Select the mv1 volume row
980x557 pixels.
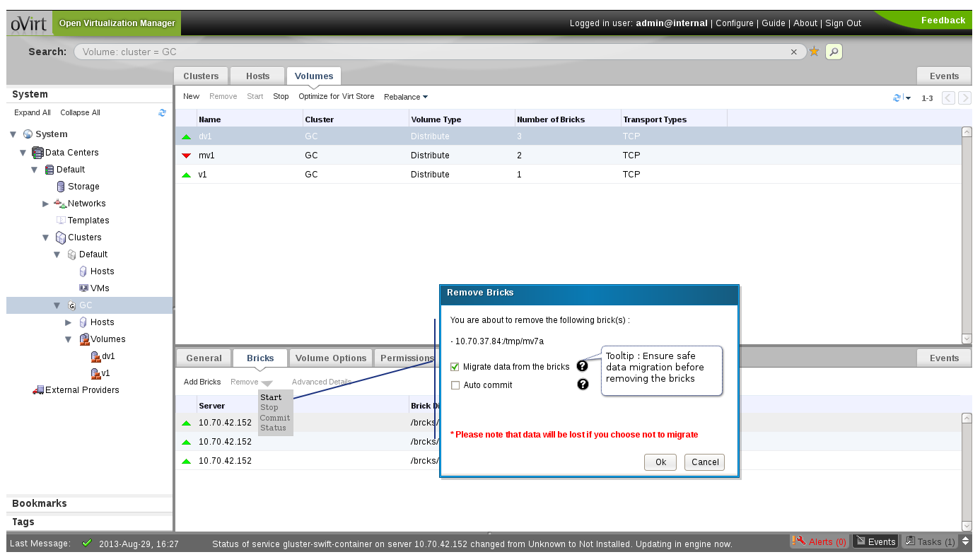(x=206, y=156)
